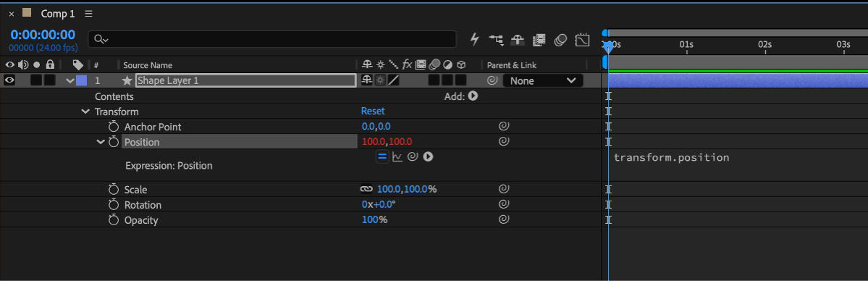Click the Anchor Point property pick whip

503,126
